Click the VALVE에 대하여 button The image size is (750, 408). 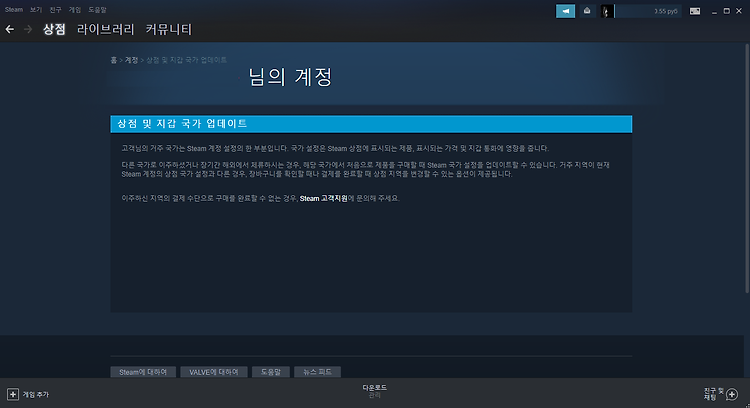pos(214,372)
